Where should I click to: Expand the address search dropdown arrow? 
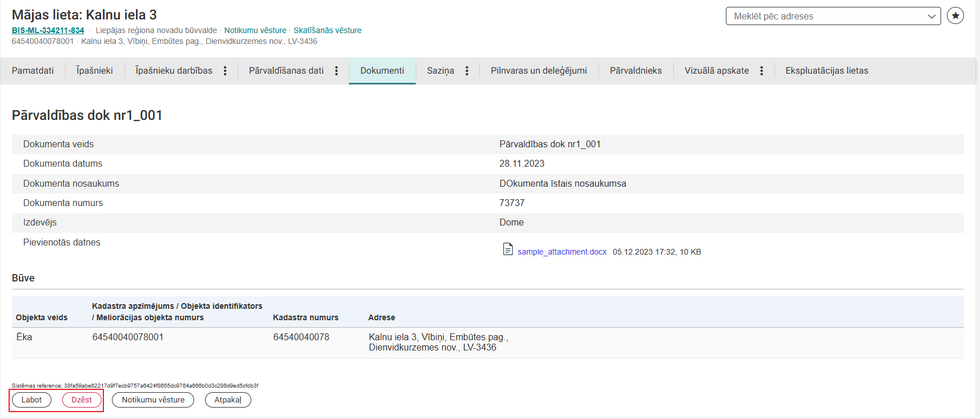931,17
